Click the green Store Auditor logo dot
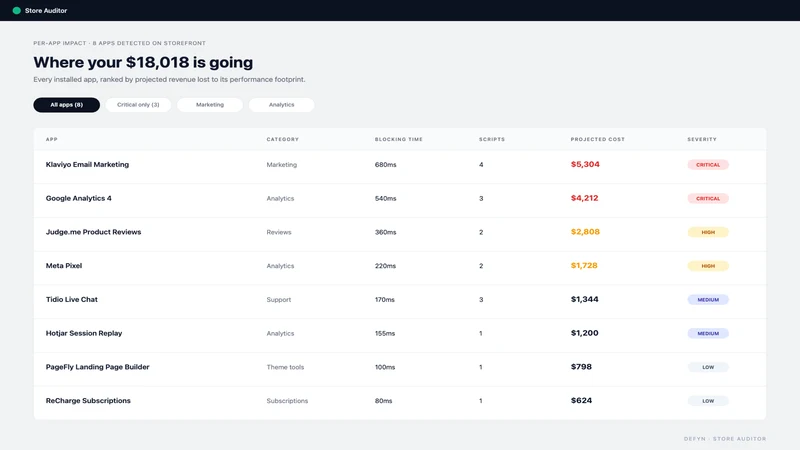Image resolution: width=800 pixels, height=450 pixels. [x=16, y=10]
